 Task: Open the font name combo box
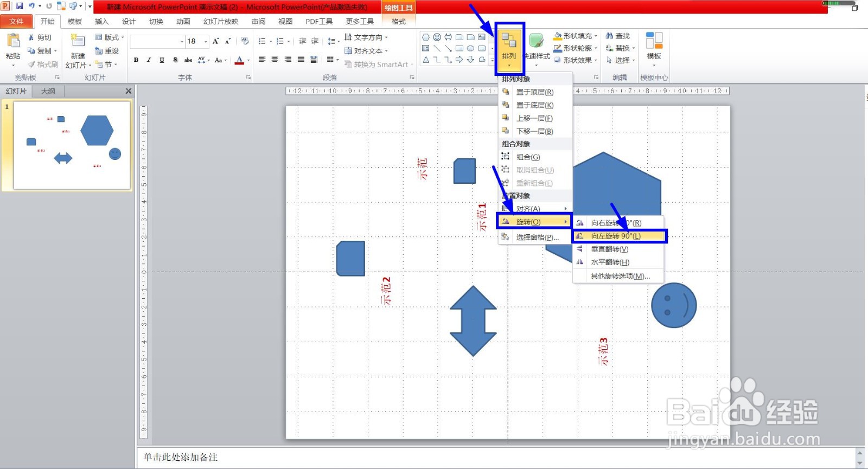pos(157,41)
